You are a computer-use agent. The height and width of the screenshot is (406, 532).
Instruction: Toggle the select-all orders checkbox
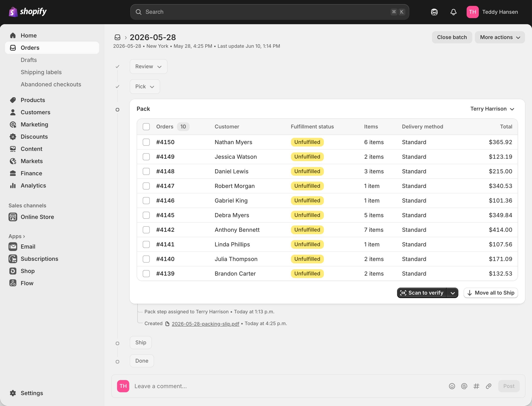[x=146, y=127]
